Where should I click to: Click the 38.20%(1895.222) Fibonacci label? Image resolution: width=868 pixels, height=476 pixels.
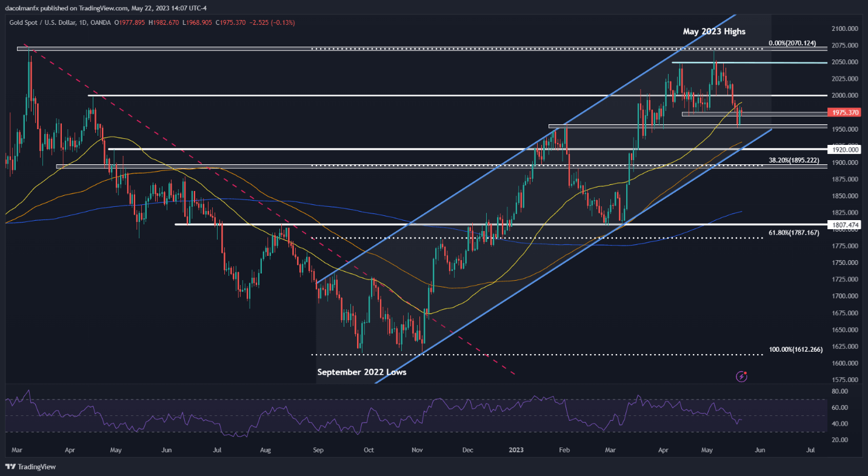pos(795,161)
